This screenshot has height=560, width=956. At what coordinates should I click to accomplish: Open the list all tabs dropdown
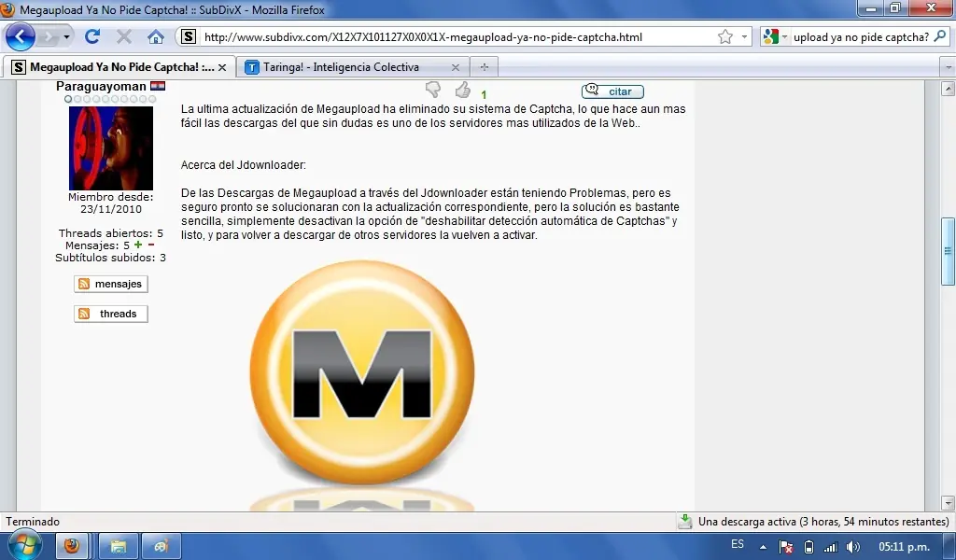coord(949,67)
